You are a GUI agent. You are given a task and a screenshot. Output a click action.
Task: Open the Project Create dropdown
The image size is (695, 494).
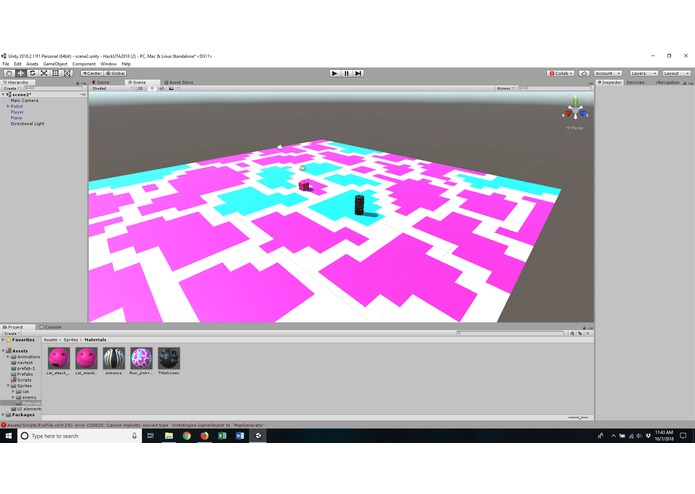tap(12, 333)
